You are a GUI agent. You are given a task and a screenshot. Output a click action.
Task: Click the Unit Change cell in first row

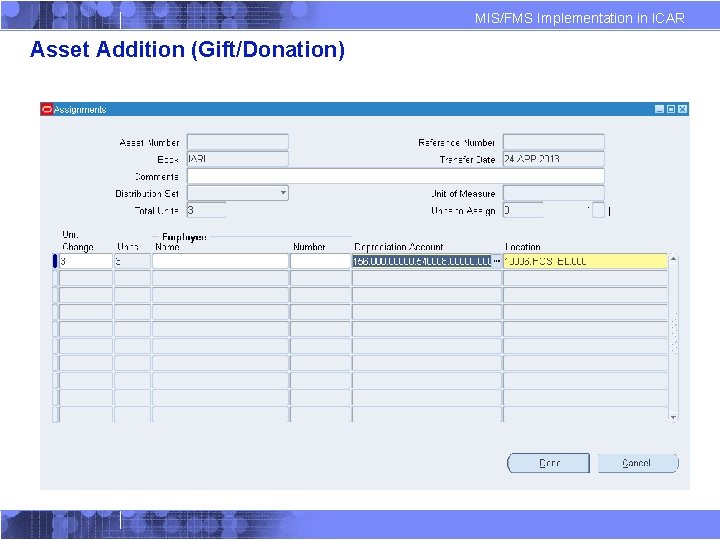click(86, 261)
